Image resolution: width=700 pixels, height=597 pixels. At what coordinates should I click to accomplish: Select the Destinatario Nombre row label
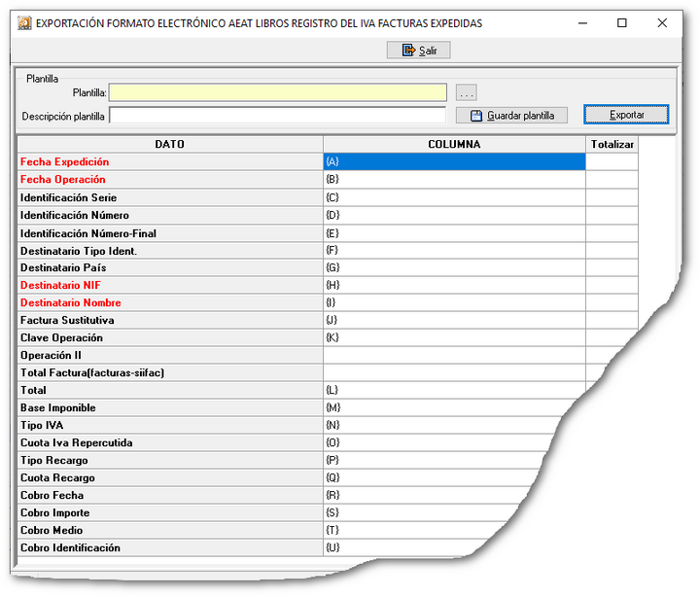pyautogui.click(x=170, y=302)
